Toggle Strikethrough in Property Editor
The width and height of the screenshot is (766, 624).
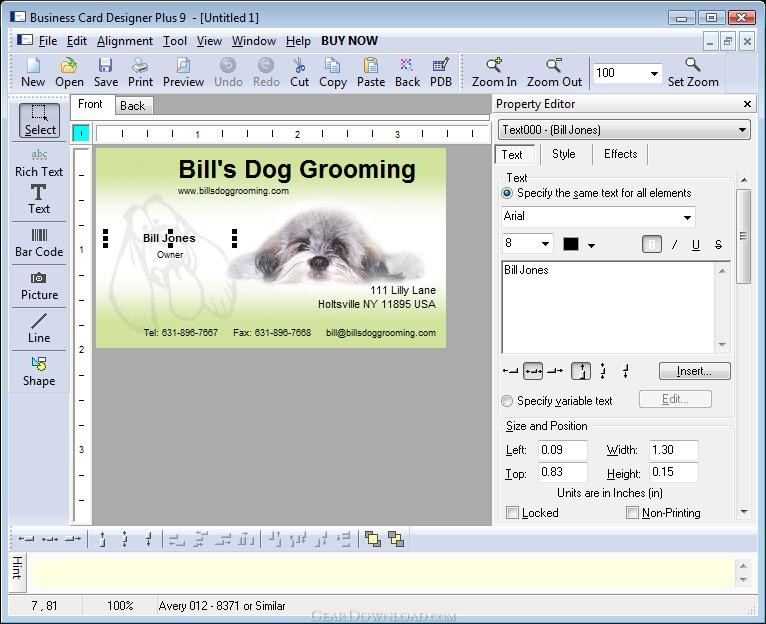tap(718, 244)
